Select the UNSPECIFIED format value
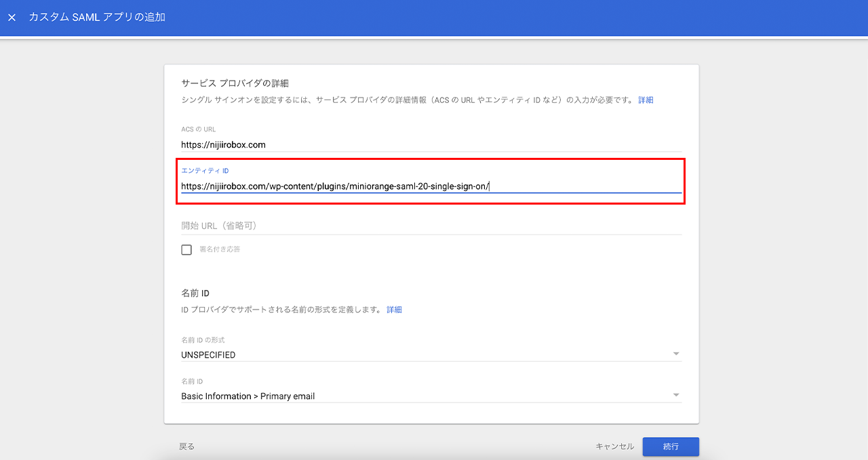The width and height of the screenshot is (868, 460). 209,355
